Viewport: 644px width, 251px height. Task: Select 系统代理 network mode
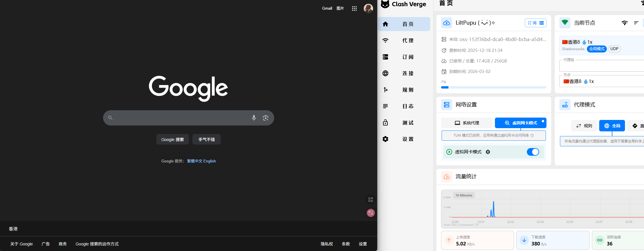[x=467, y=123]
